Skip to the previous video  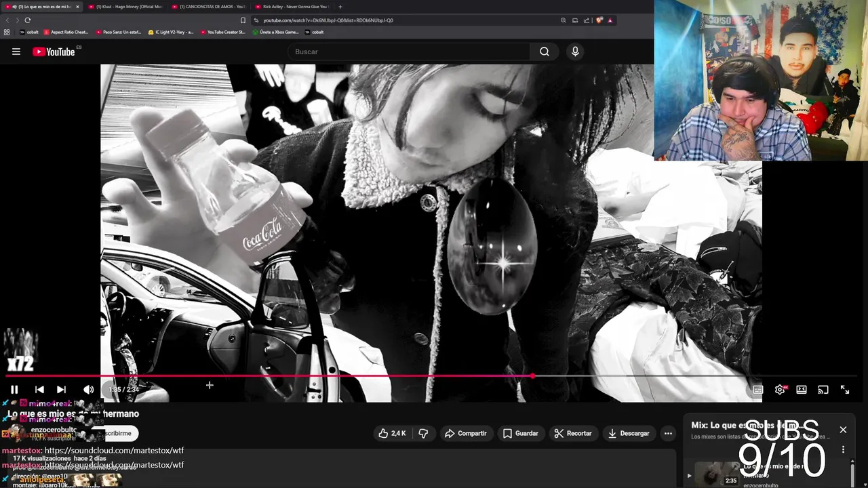39,390
